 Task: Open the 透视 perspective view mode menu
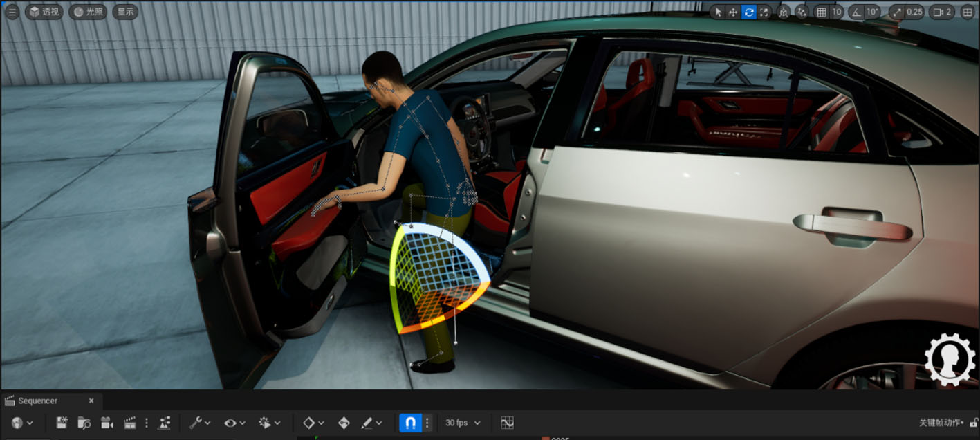coord(44,12)
